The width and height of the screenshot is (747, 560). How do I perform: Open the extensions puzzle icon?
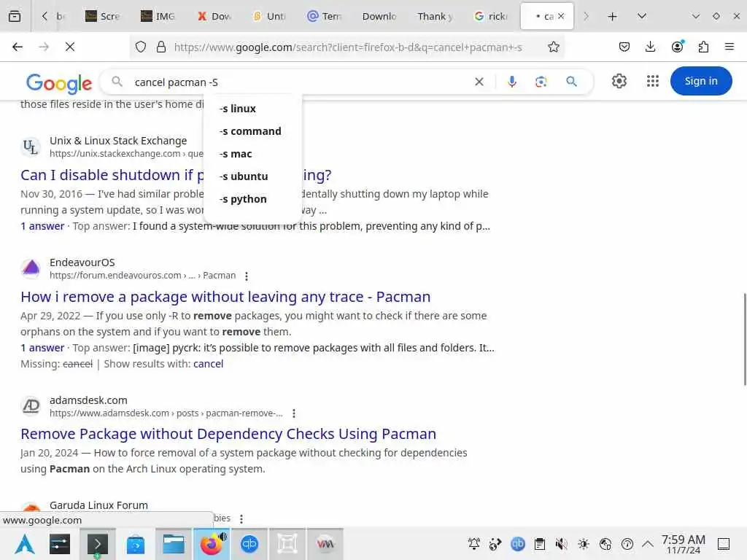(x=703, y=47)
